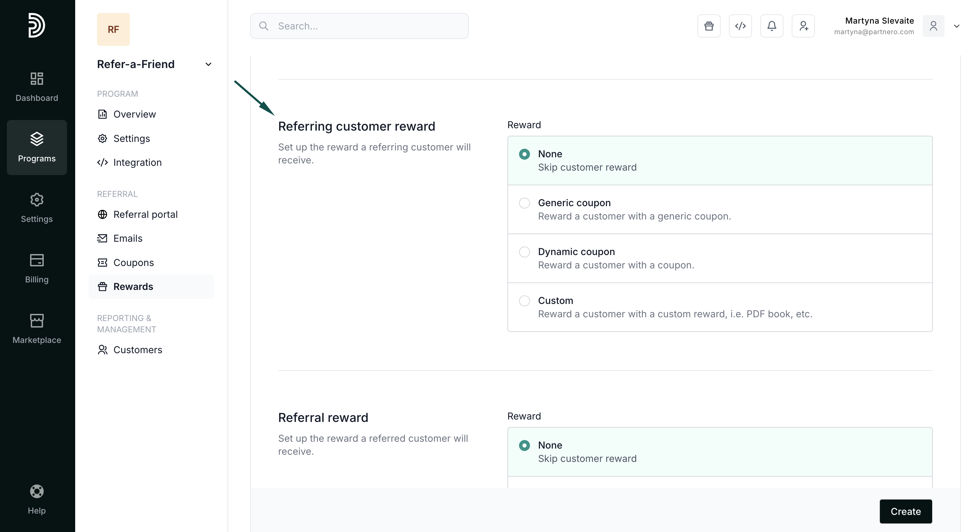Open Marketplace from left sidebar
980x532 pixels.
(37, 329)
